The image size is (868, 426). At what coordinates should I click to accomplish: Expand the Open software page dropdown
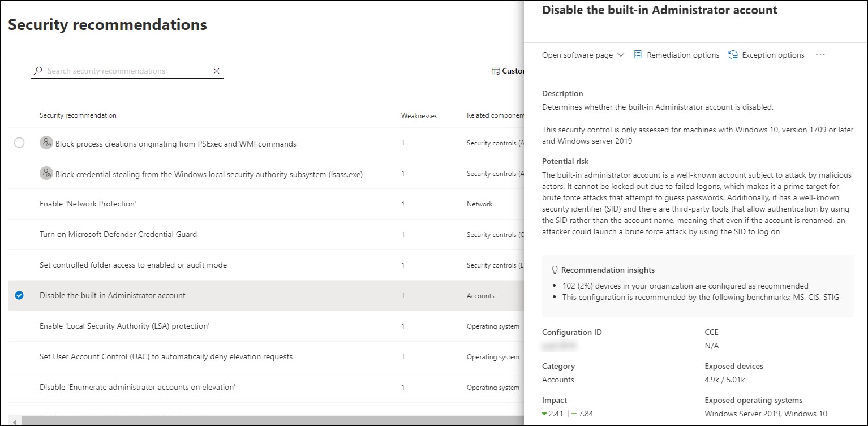click(x=583, y=55)
